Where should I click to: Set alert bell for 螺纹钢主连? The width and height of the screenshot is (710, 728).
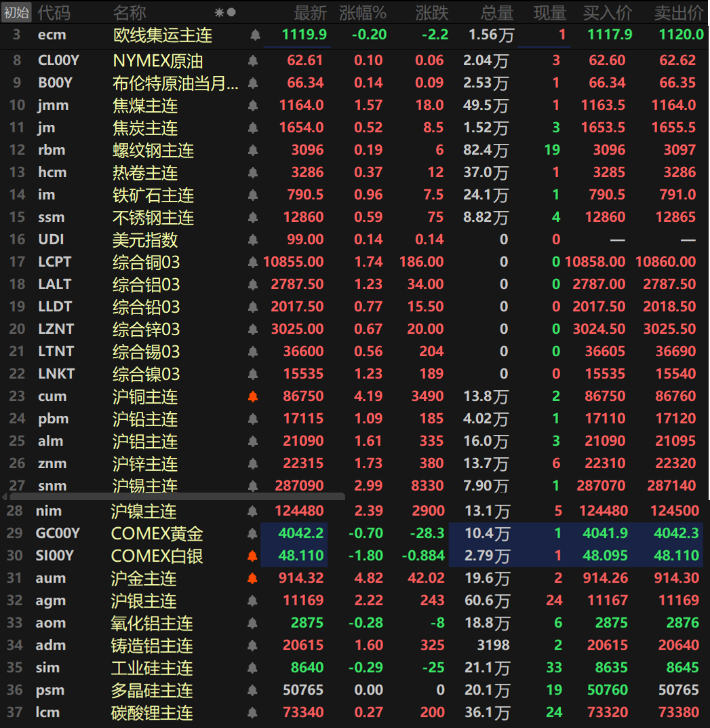(253, 150)
